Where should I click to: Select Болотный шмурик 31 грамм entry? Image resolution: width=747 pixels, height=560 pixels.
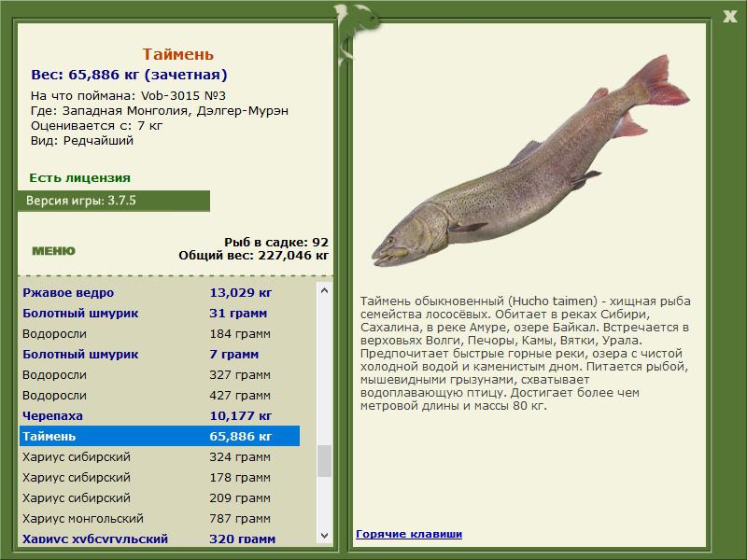coord(160,314)
